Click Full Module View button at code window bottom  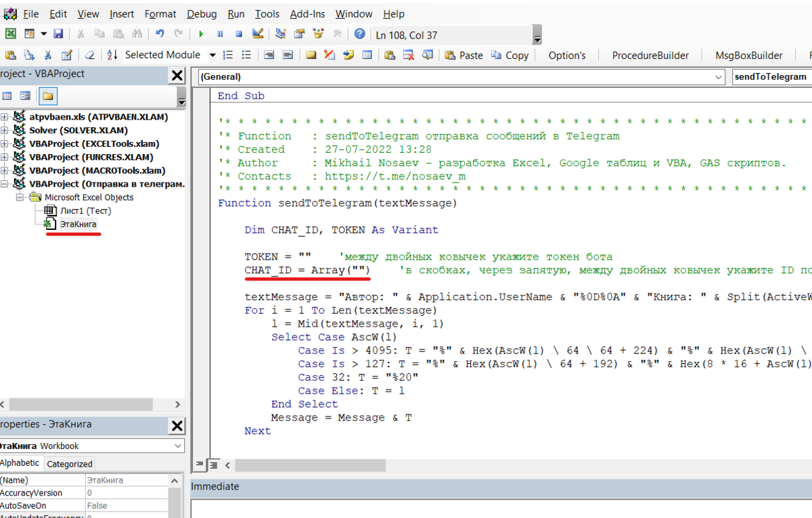212,465
